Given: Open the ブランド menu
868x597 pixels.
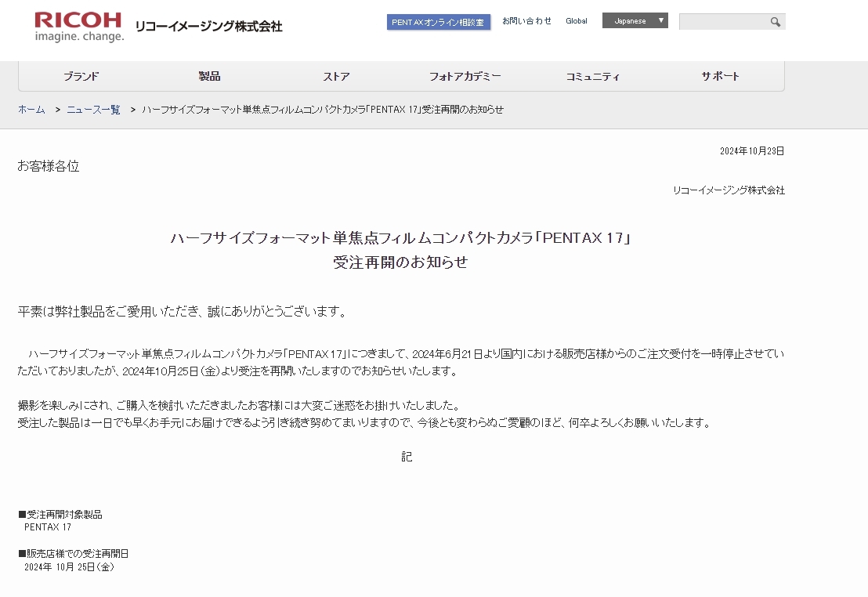Looking at the screenshot, I should (81, 77).
